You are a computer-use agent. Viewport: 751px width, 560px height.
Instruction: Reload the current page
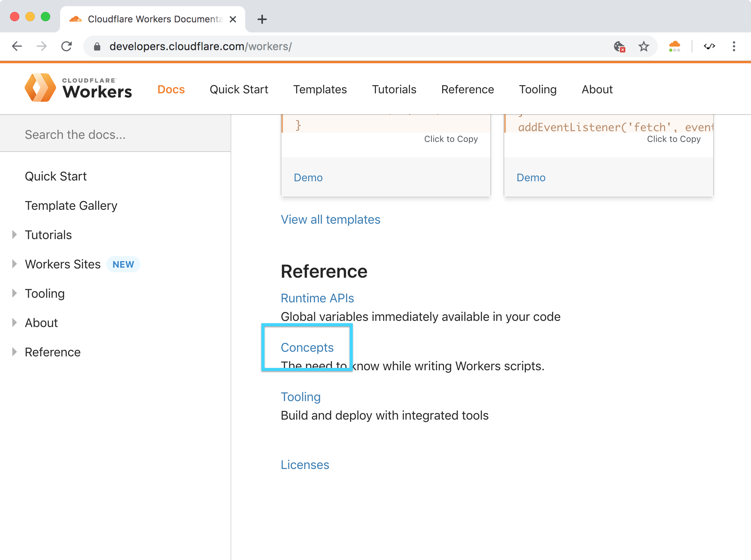point(66,46)
